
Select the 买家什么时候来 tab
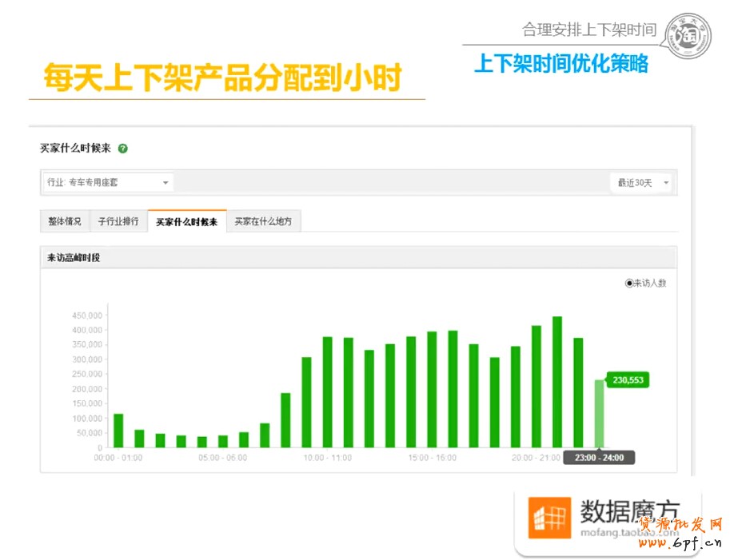(x=186, y=221)
